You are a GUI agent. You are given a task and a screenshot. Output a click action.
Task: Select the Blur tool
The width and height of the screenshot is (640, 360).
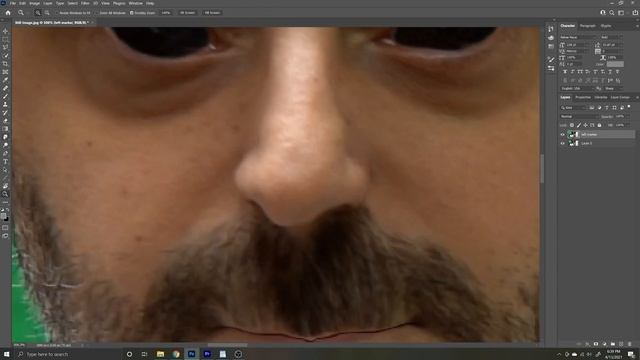point(5,137)
